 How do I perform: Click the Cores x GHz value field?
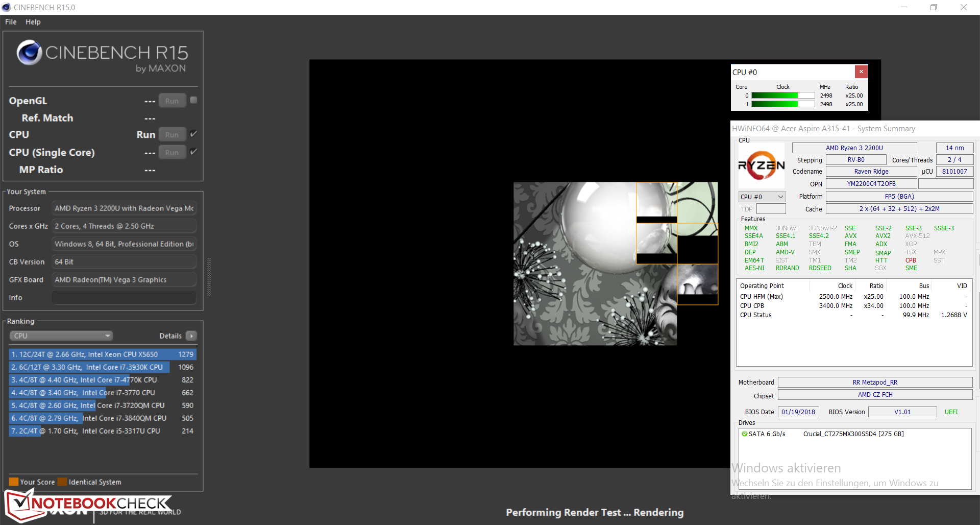pos(124,226)
